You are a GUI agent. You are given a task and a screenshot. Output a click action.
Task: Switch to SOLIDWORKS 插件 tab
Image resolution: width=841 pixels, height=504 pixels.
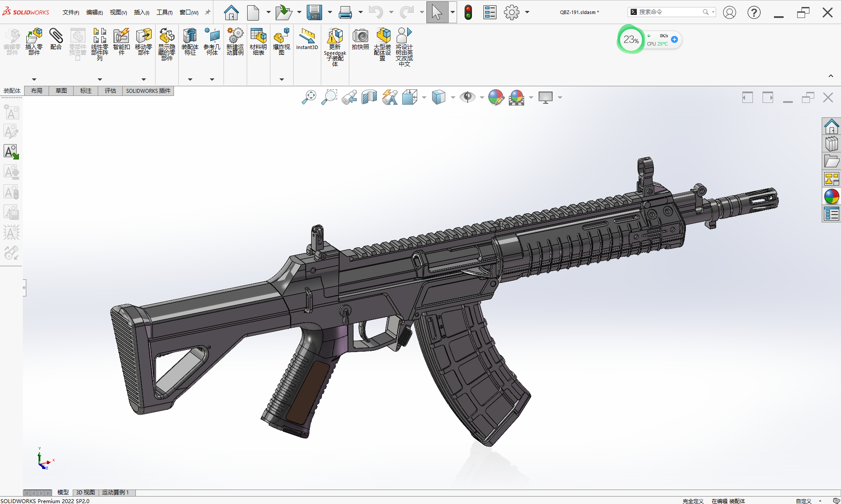(148, 91)
